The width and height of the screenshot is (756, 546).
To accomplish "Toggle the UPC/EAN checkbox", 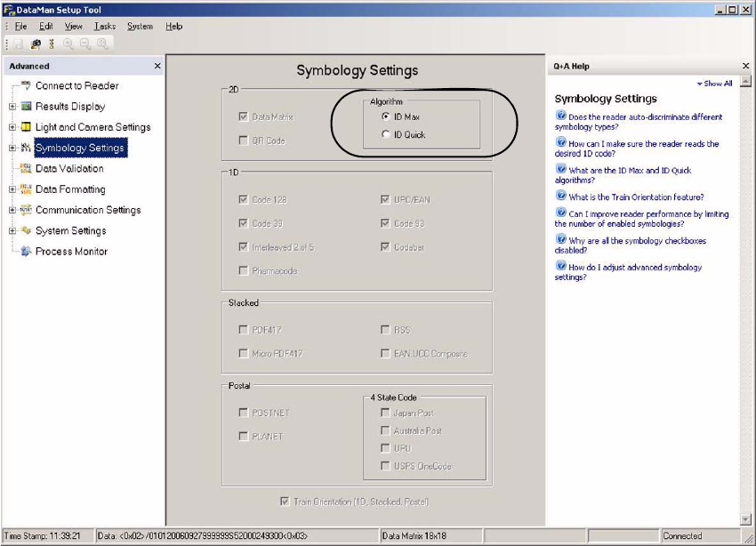I will click(x=385, y=199).
